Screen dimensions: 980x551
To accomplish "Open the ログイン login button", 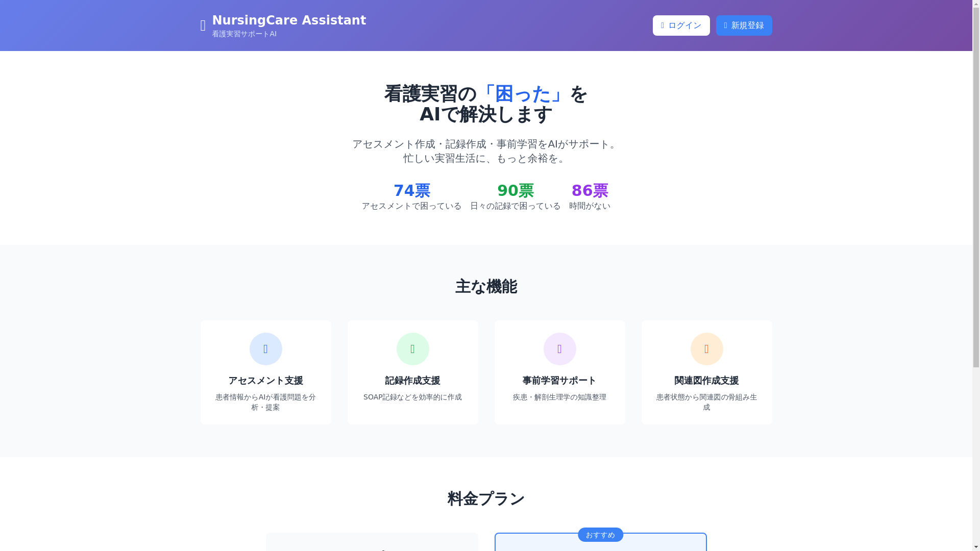I will [x=681, y=26].
